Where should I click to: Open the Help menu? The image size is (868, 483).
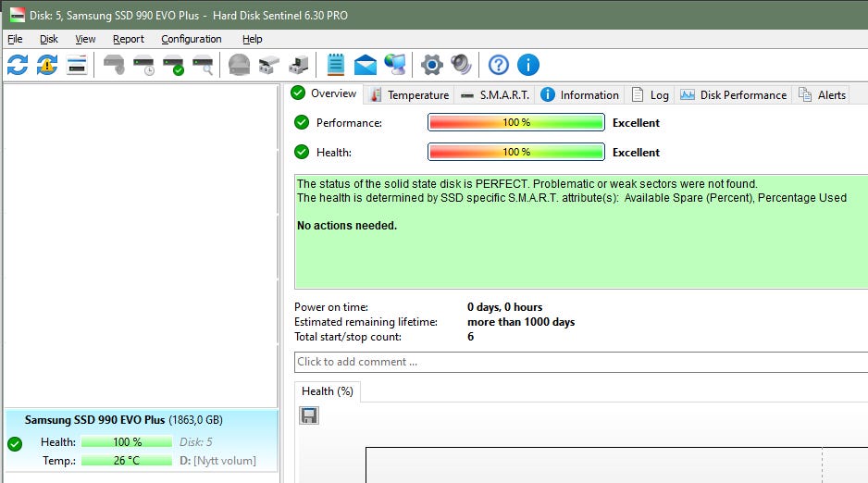252,39
